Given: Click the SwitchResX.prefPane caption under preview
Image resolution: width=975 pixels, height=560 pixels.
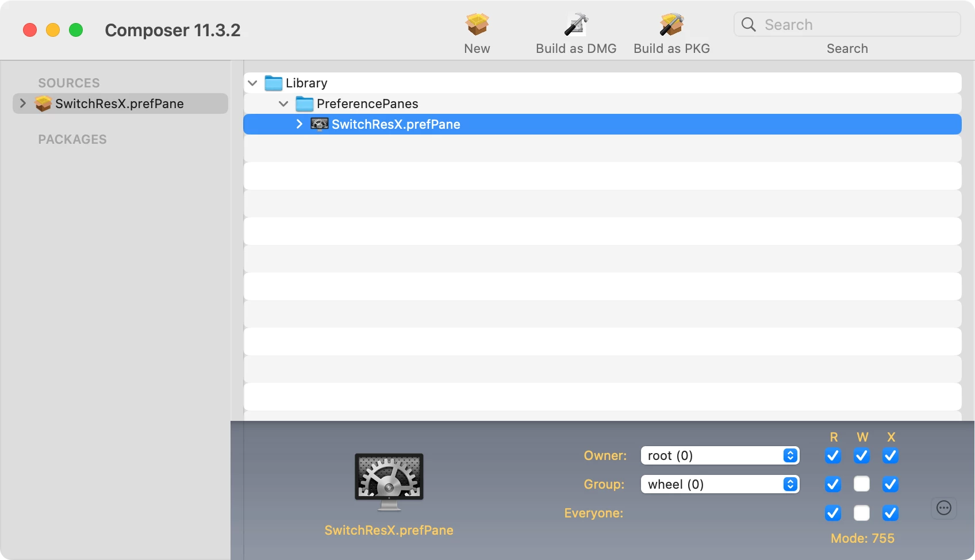Looking at the screenshot, I should [x=389, y=530].
